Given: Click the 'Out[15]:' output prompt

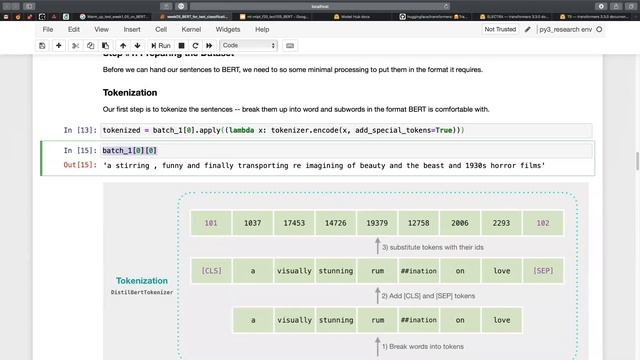Looking at the screenshot, I should click(80, 165).
